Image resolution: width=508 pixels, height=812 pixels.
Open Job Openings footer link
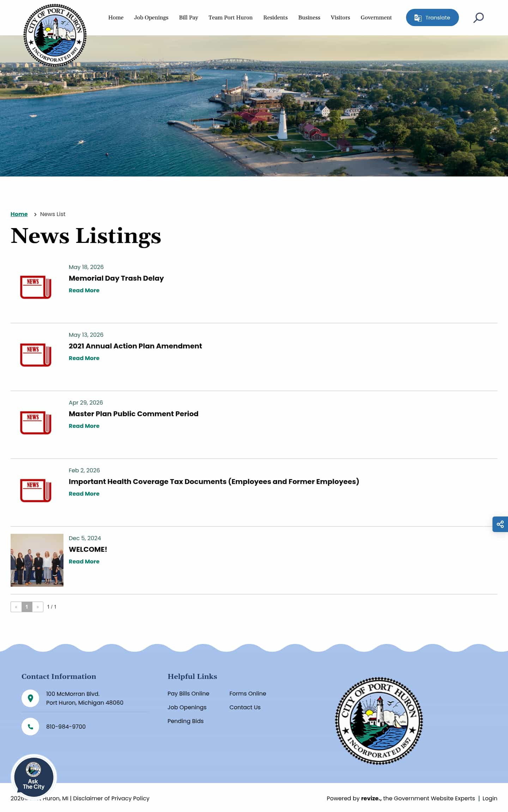click(x=187, y=707)
